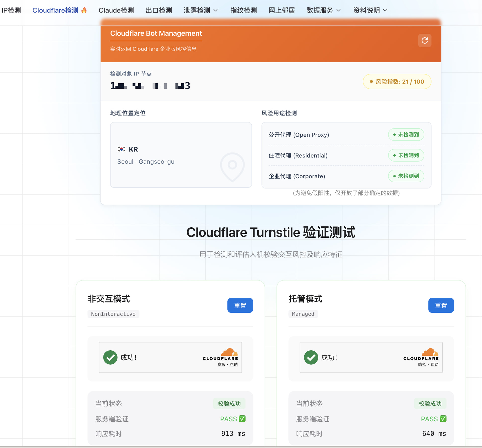Click the 校验成功 status badge under 托管模式
The width and height of the screenshot is (482, 448).
click(x=430, y=403)
